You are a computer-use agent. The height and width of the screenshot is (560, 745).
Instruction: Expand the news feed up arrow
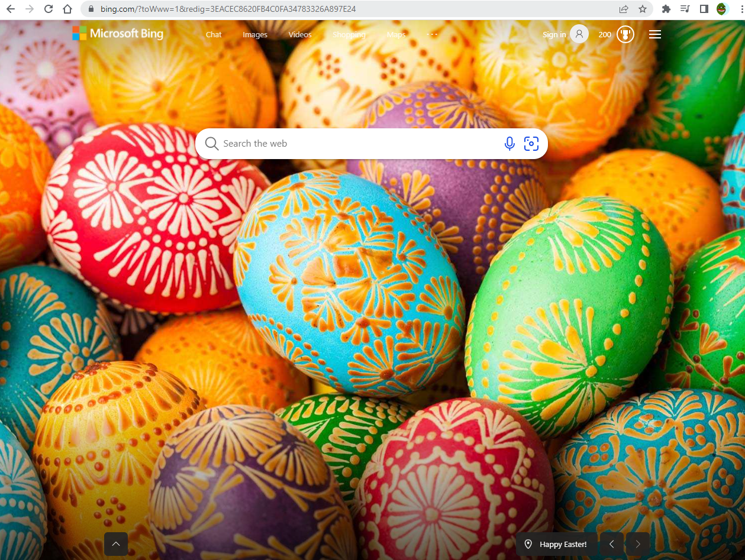(x=116, y=544)
